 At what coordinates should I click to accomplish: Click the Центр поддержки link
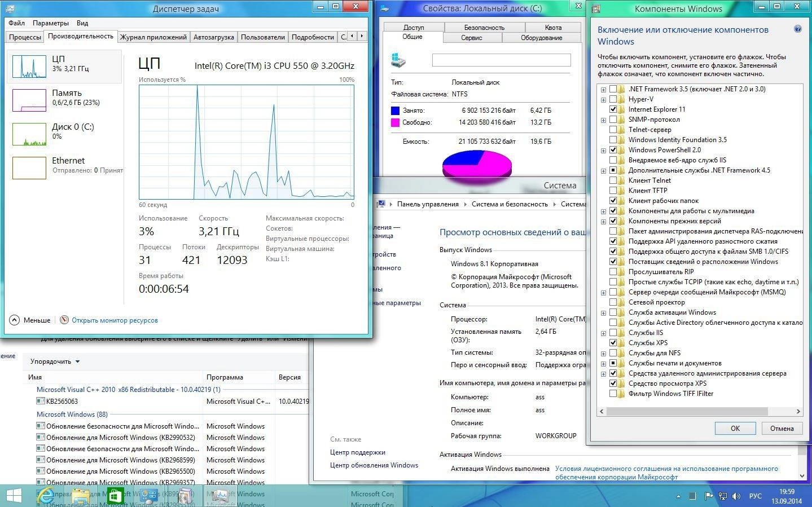pos(358,452)
